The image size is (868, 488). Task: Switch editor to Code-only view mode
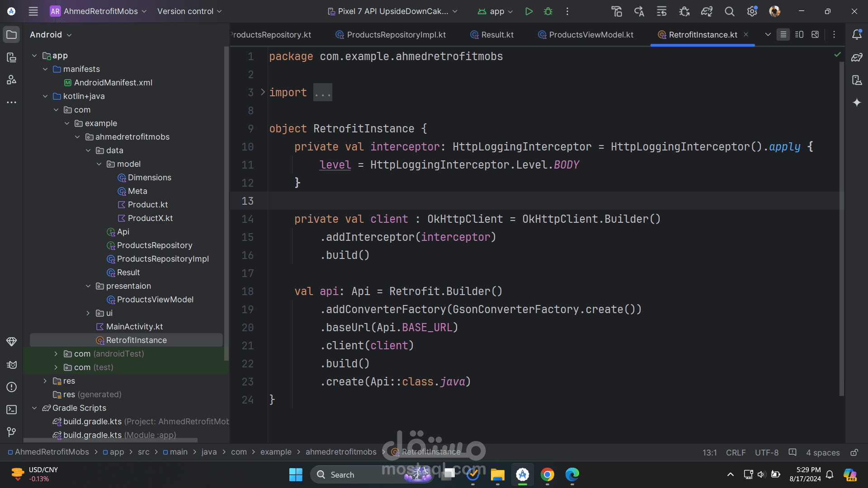click(x=783, y=35)
